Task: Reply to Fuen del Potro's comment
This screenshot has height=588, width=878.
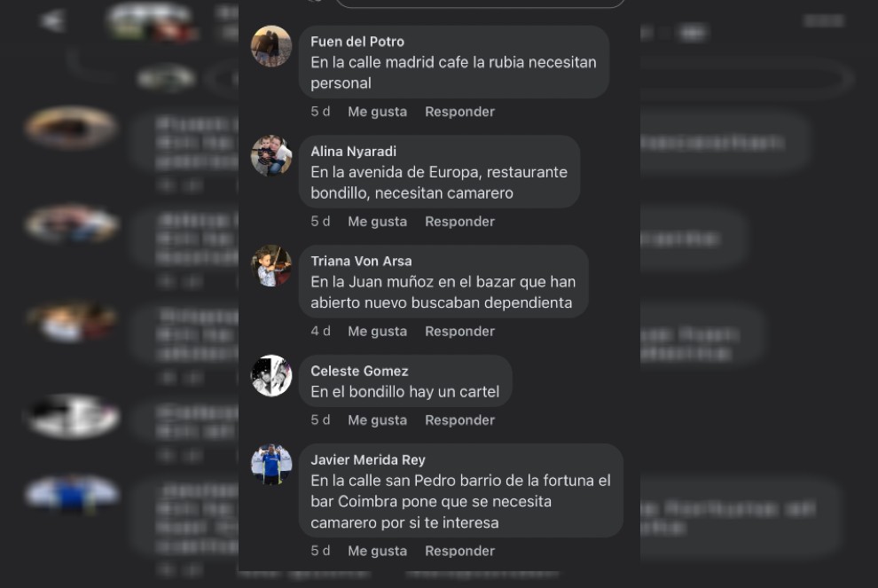Action: click(459, 112)
